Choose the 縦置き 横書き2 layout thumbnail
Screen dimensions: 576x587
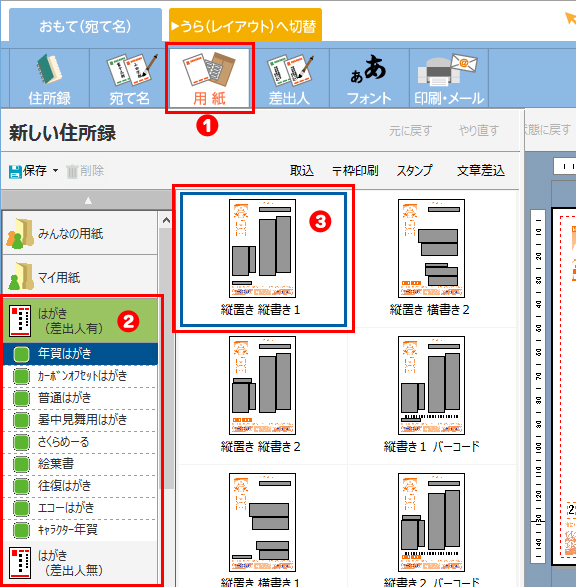point(431,258)
